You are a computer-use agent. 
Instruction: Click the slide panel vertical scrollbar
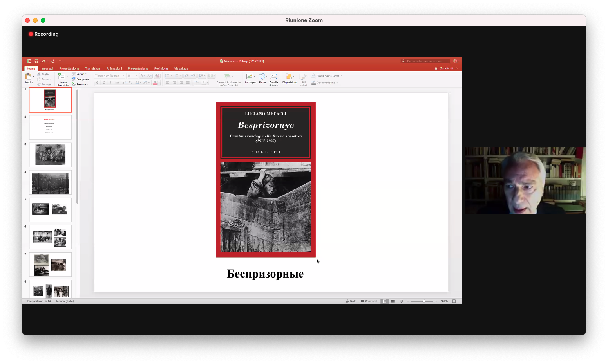click(x=78, y=147)
